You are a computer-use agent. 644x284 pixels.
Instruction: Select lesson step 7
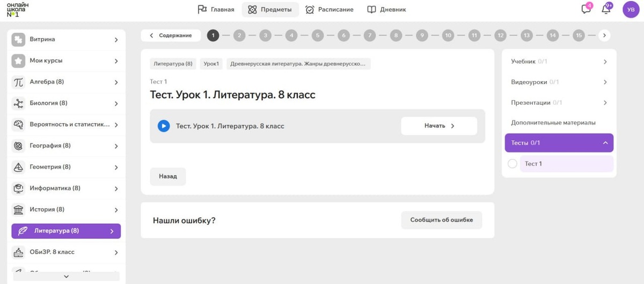pos(369,35)
